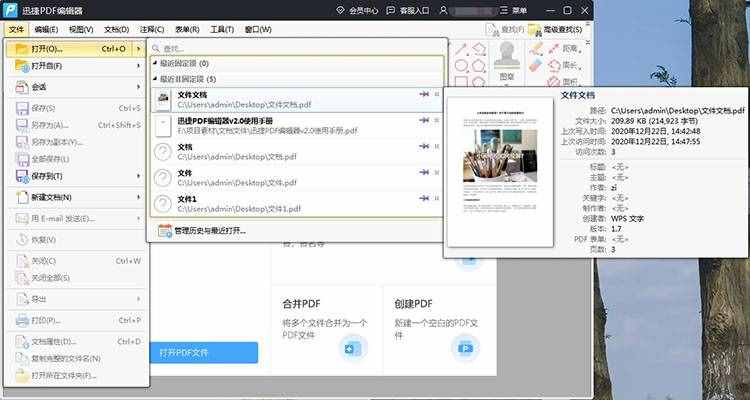Pin the 文件文档 recent file
Screen dimensions: 750x400
click(424, 95)
